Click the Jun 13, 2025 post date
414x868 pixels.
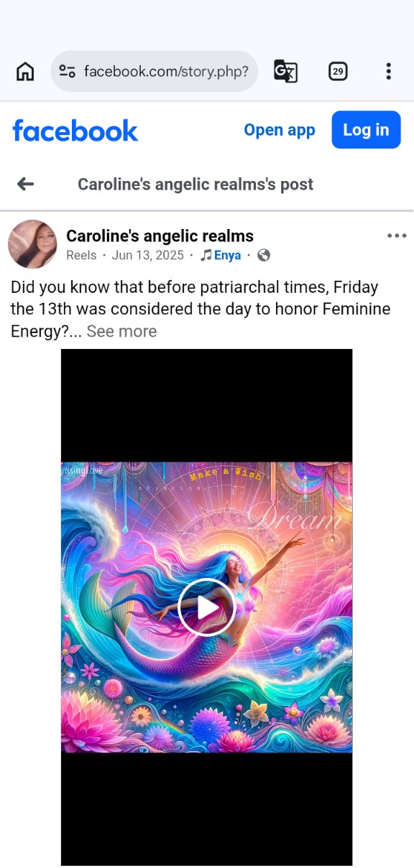(x=148, y=255)
